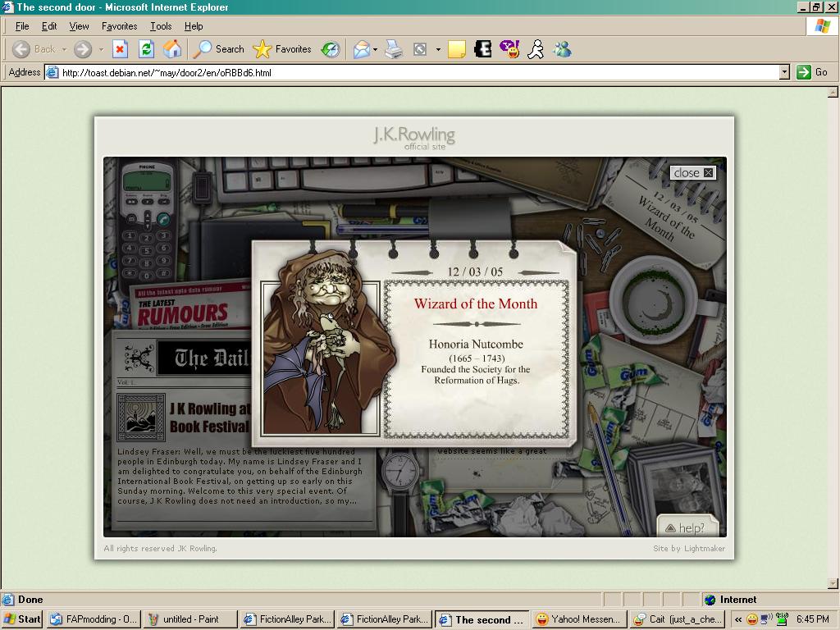The width and height of the screenshot is (840, 630).
Task: Close the Wizard of the Month popup
Action: (693, 172)
